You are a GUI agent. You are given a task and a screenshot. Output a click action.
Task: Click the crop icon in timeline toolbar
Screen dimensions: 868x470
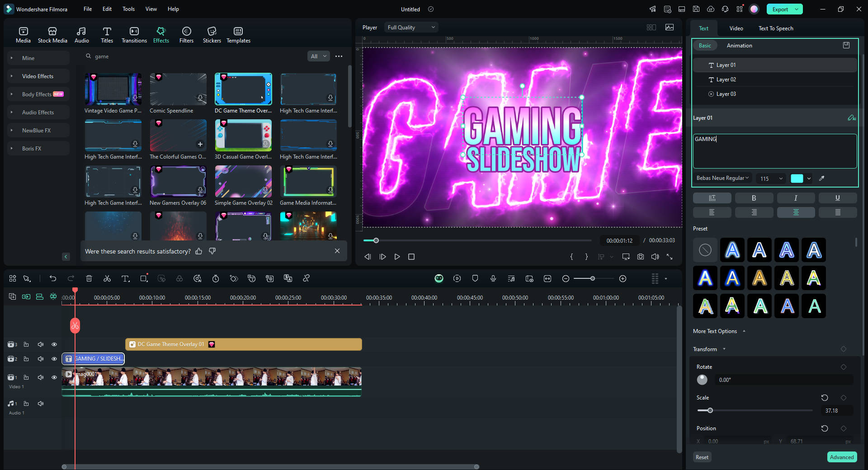(x=144, y=278)
